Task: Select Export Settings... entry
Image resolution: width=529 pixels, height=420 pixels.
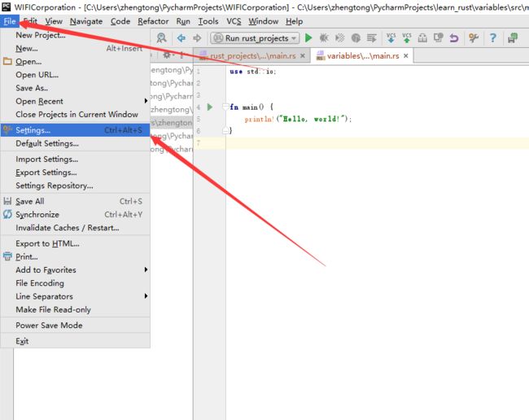Action: [75, 173]
